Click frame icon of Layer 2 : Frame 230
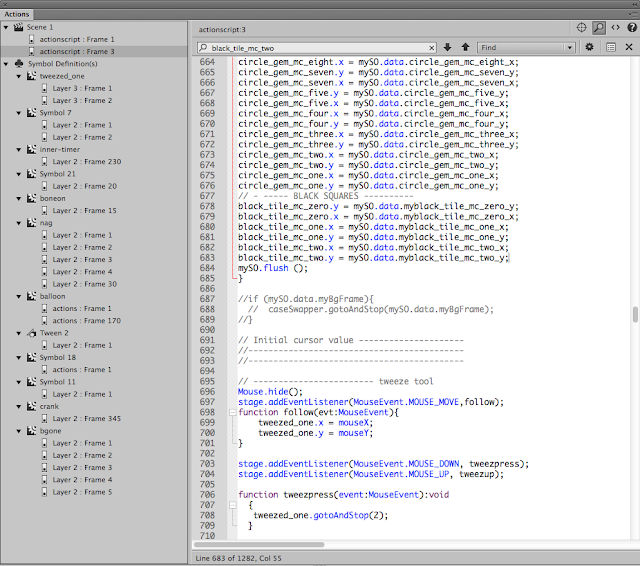The width and height of the screenshot is (640, 566). [44, 162]
